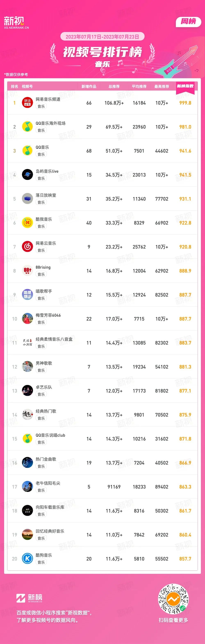The height and width of the screenshot is (644, 205).
Task: Click the 新视 logo at top left
Action: tap(16, 23)
